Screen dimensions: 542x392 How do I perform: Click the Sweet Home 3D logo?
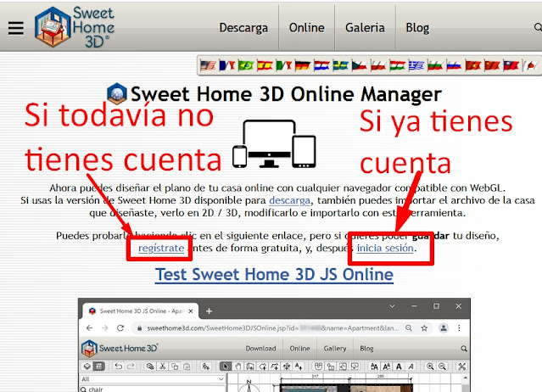pyautogui.click(x=75, y=27)
